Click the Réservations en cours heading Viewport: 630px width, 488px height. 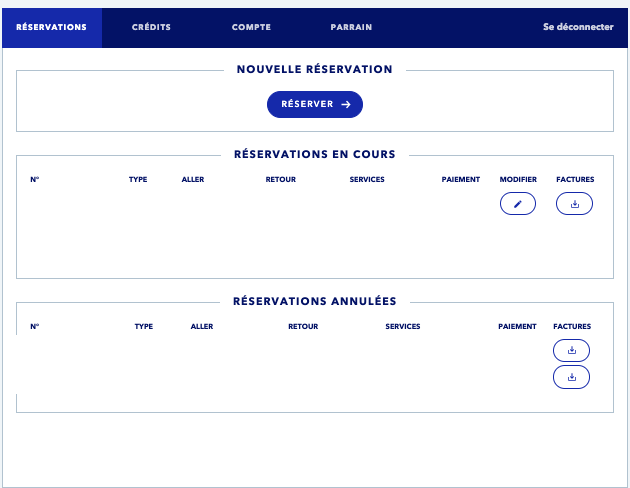[x=315, y=154]
